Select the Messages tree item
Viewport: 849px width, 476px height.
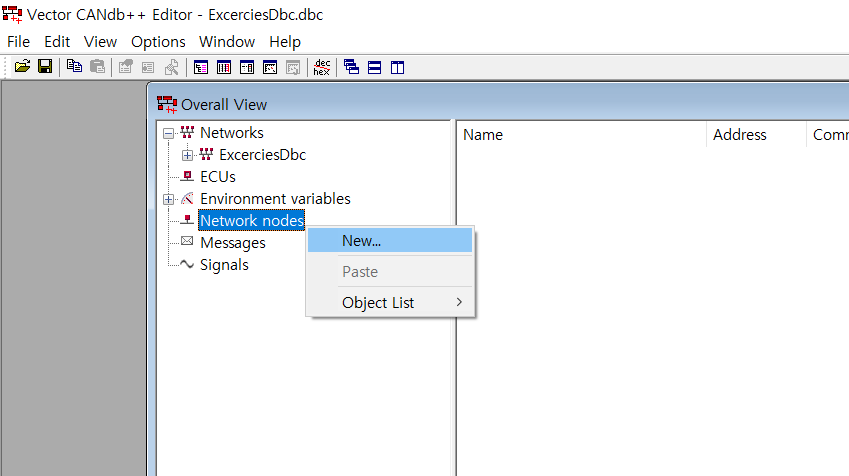point(233,243)
